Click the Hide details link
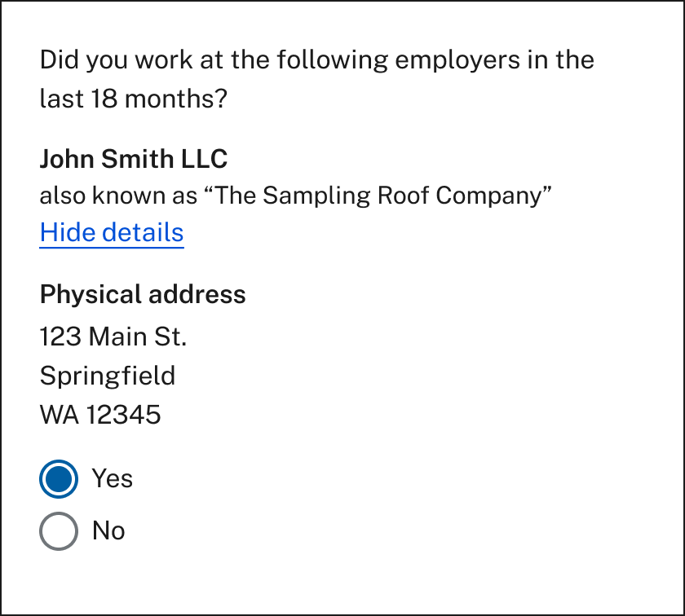Screen dimensions: 685x616 [112, 233]
